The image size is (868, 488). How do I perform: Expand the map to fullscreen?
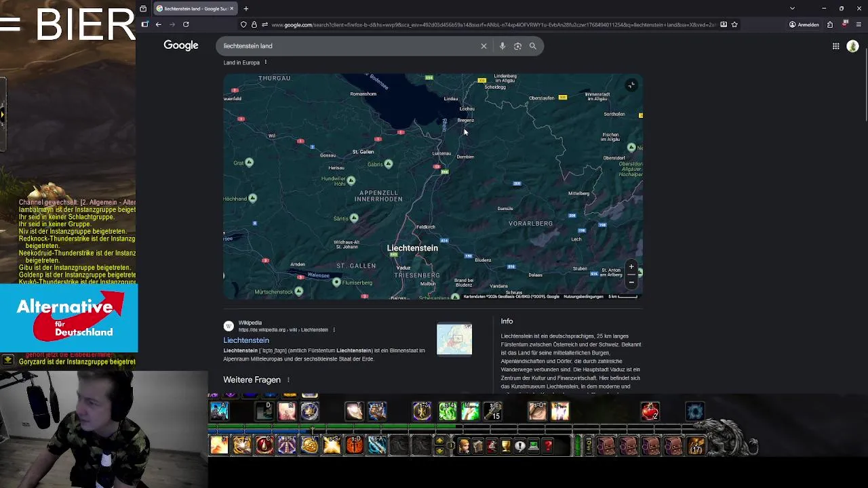point(631,85)
